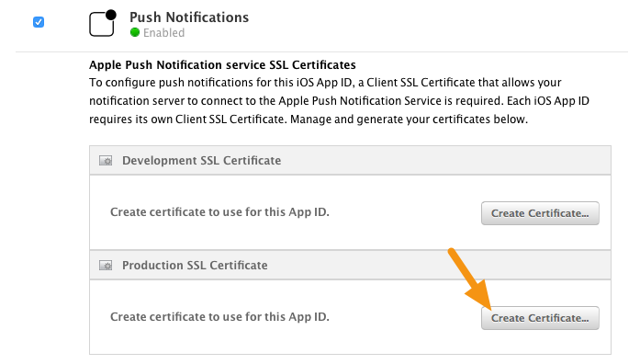Click the Apple Push Notification service SSL Certificates heading

pos(222,65)
